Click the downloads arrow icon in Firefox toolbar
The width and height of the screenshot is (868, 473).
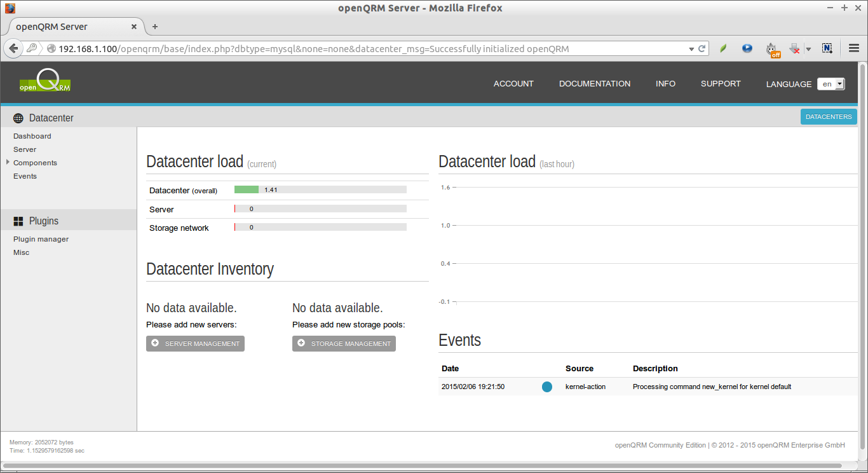click(x=794, y=48)
